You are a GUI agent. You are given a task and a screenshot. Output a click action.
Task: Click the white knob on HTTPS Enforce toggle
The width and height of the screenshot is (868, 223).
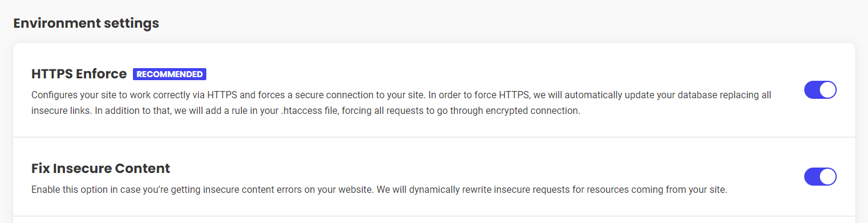coord(828,90)
